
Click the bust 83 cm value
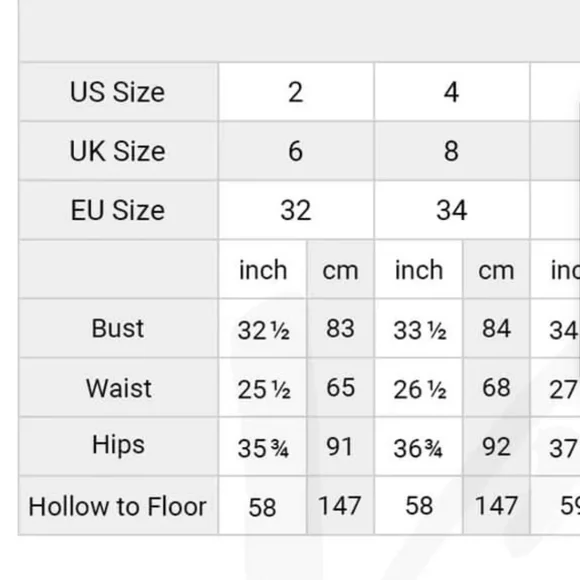[x=340, y=328]
